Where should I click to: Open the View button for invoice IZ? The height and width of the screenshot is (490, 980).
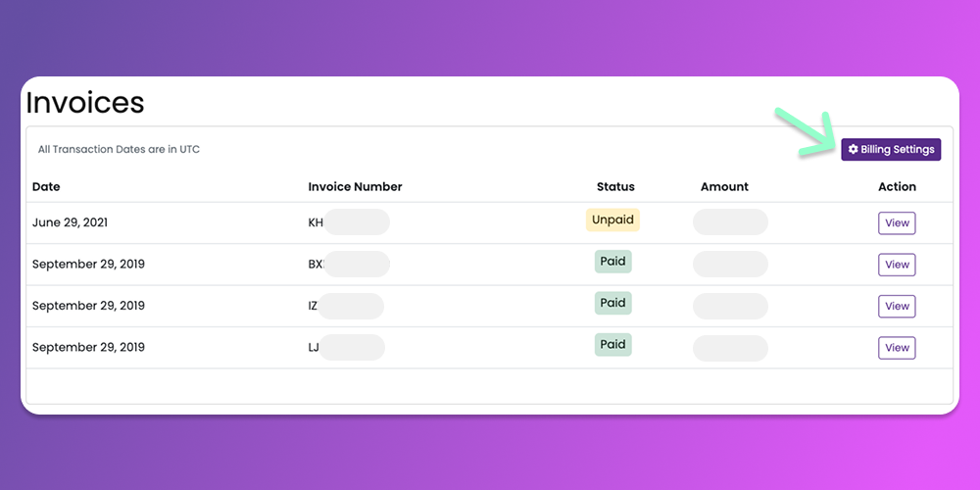[897, 306]
